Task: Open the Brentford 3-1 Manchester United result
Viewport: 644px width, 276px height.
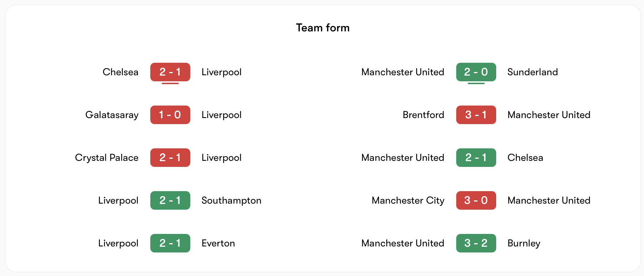Action: 476,115
